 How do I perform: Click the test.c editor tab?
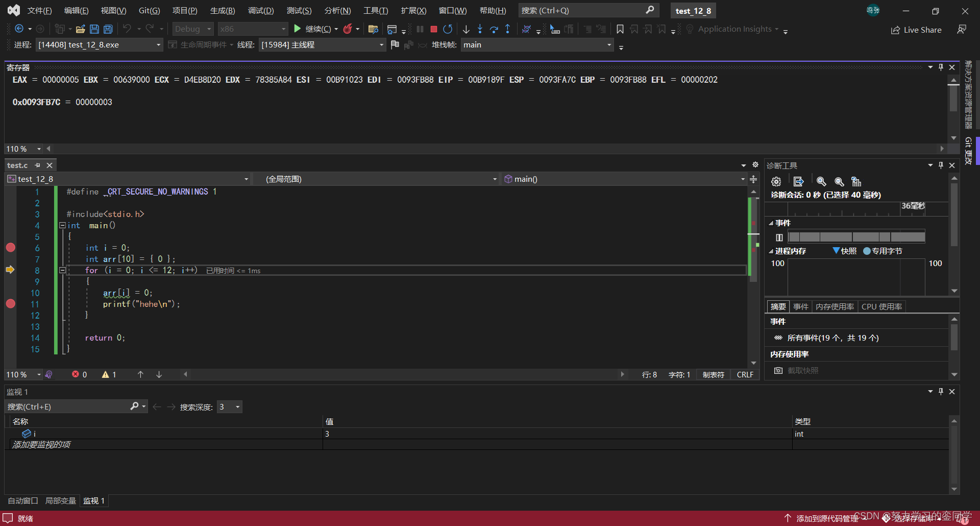pos(17,165)
